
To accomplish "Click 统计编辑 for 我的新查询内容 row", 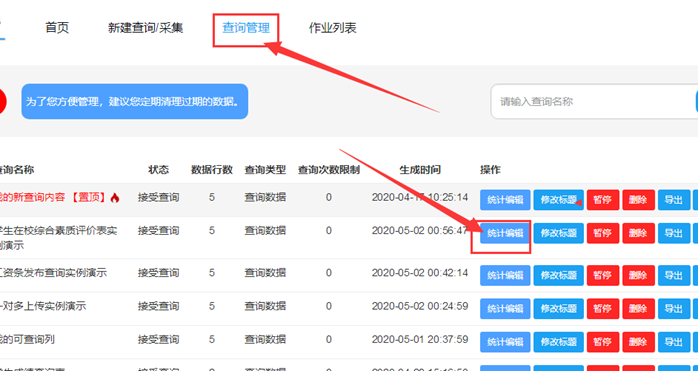I will pos(505,200).
